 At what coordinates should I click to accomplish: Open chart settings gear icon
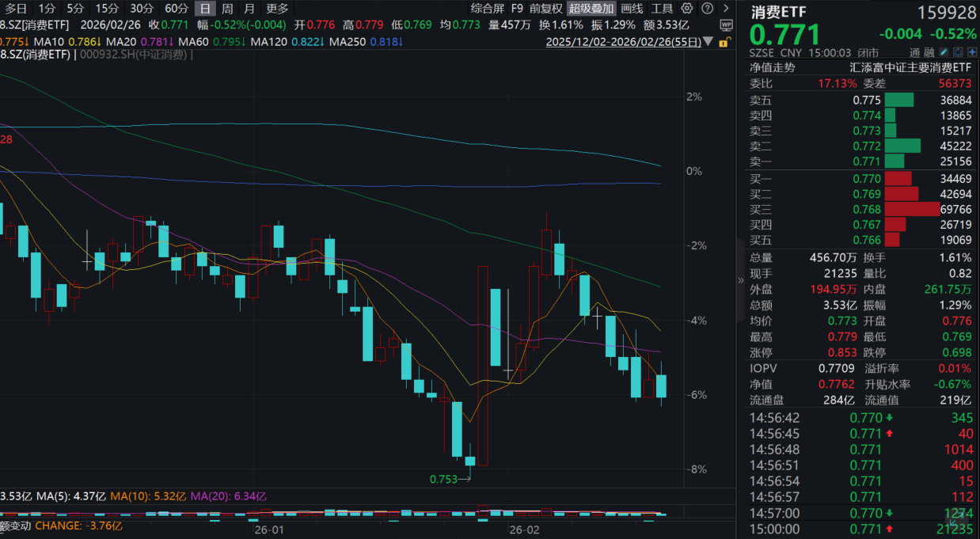[x=686, y=9]
